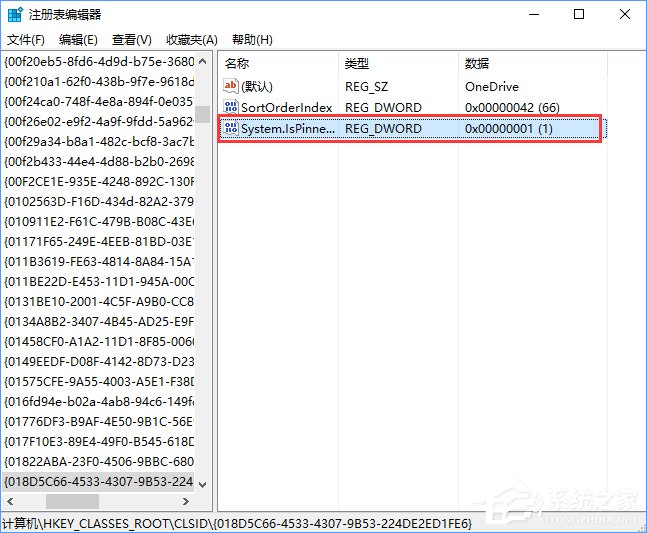This screenshot has width=647, height=533.
Task: Click the tree vertical scrollbar thumb
Action: pyautogui.click(x=203, y=114)
